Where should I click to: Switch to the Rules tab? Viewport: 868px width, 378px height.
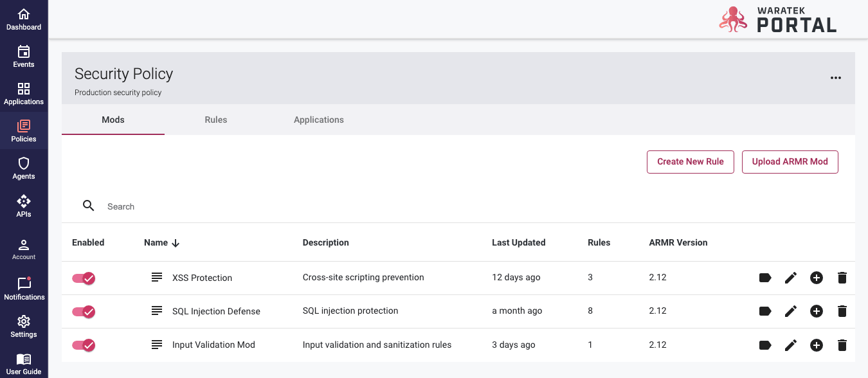(x=216, y=120)
